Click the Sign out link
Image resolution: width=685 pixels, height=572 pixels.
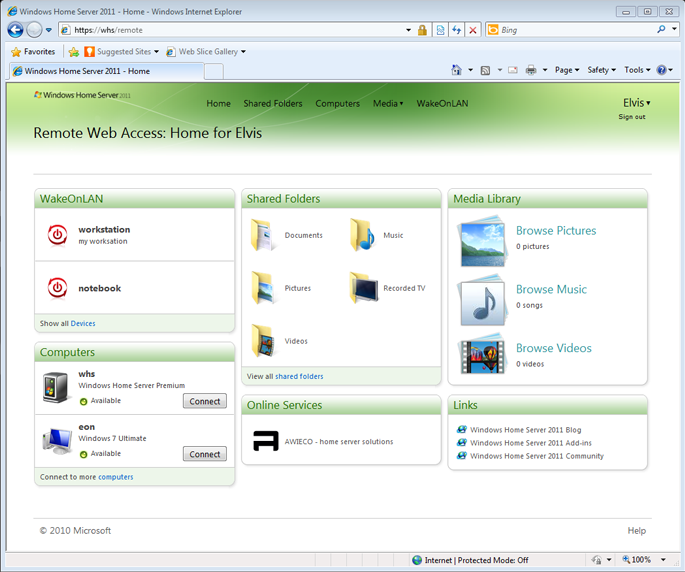(x=632, y=117)
